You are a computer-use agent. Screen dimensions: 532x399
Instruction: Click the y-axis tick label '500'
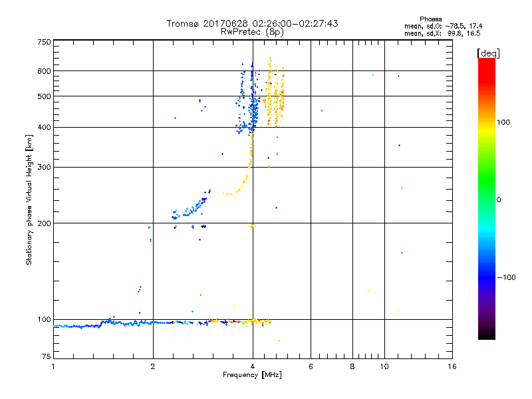pos(45,96)
